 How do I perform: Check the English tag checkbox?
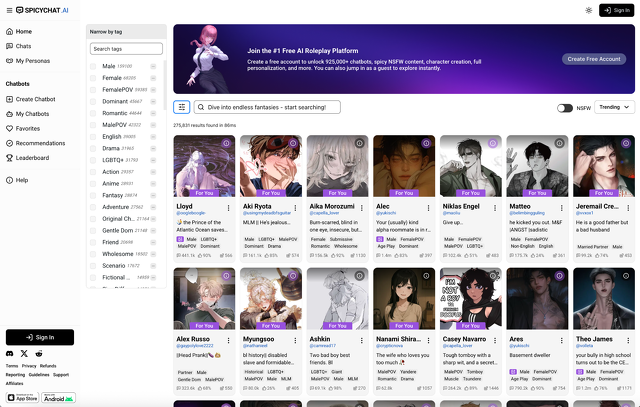pos(93,137)
